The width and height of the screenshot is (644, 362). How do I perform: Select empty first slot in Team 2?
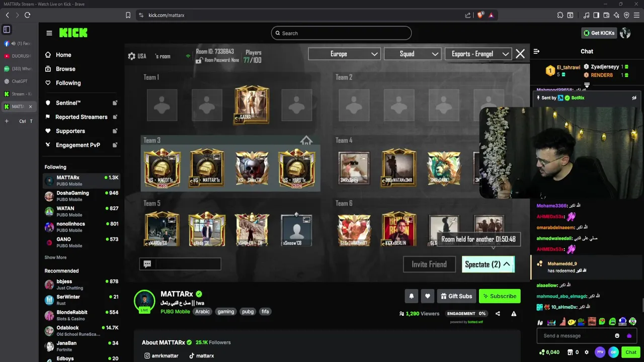(x=354, y=105)
